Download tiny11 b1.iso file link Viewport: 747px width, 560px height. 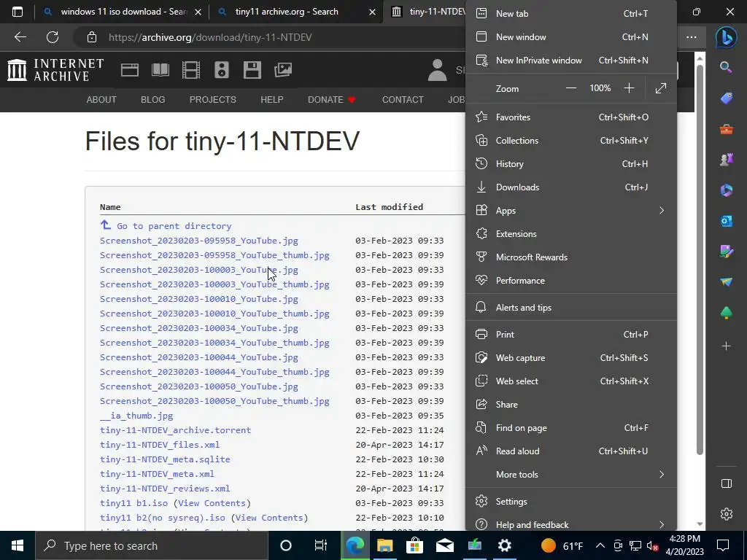coord(134,503)
